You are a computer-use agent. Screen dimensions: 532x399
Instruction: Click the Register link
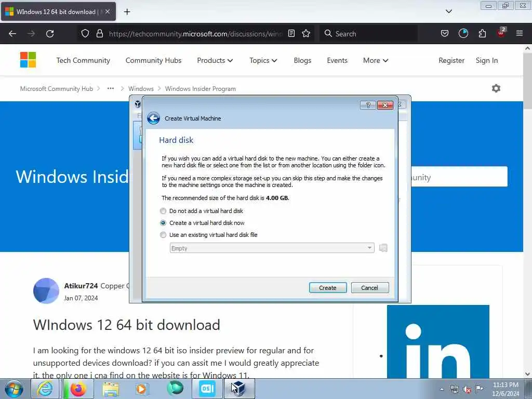click(451, 60)
